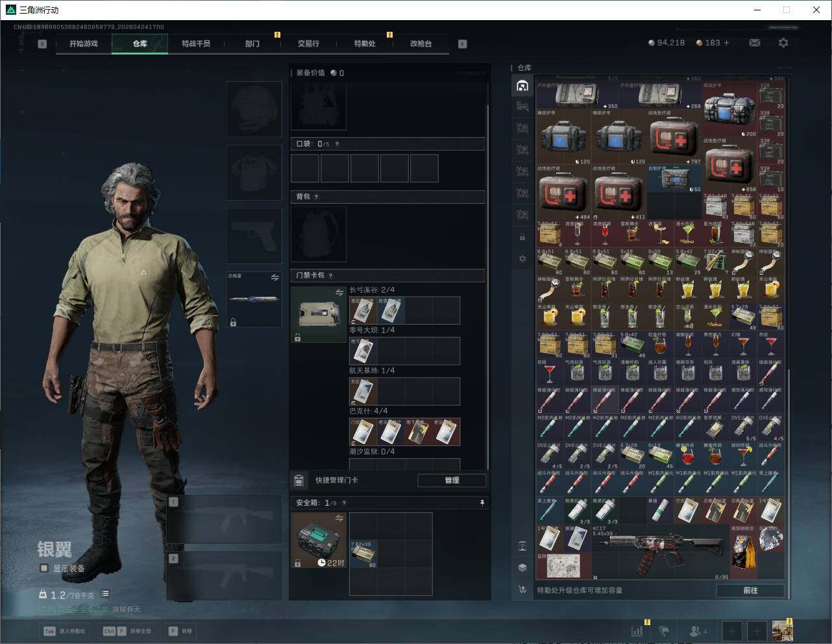Viewport: 832px width, 644px height.
Task: Select the outdoor medical pack showing 269
Action: pos(660,95)
